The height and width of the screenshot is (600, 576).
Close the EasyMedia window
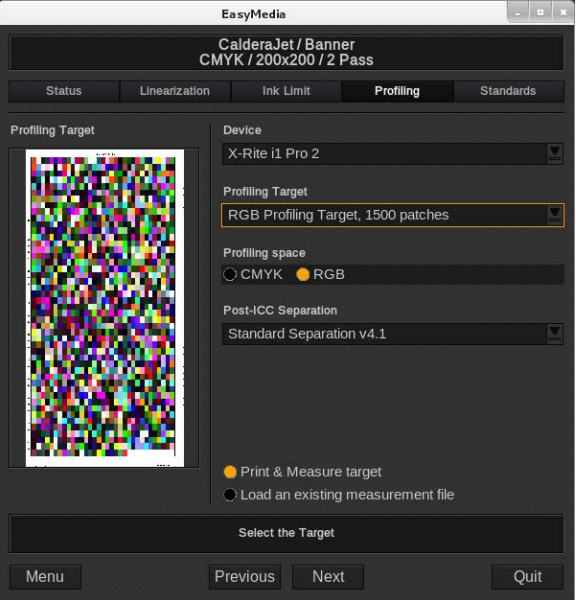[x=563, y=13]
